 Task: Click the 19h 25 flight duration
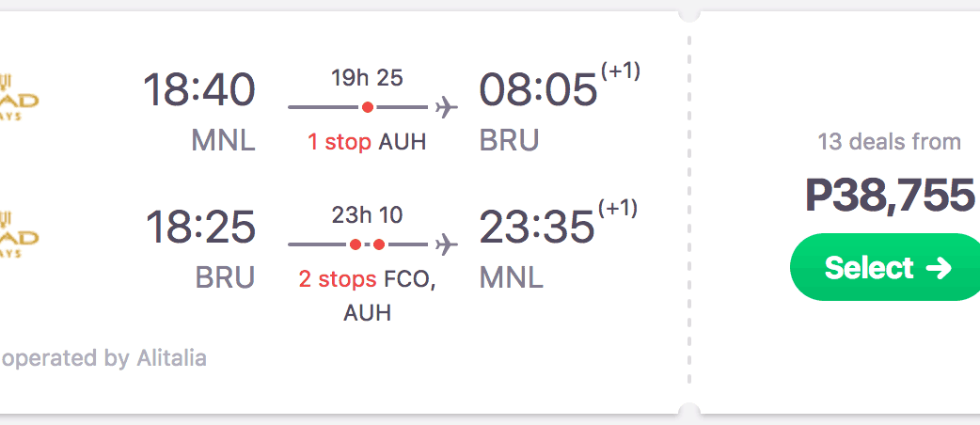[367, 78]
